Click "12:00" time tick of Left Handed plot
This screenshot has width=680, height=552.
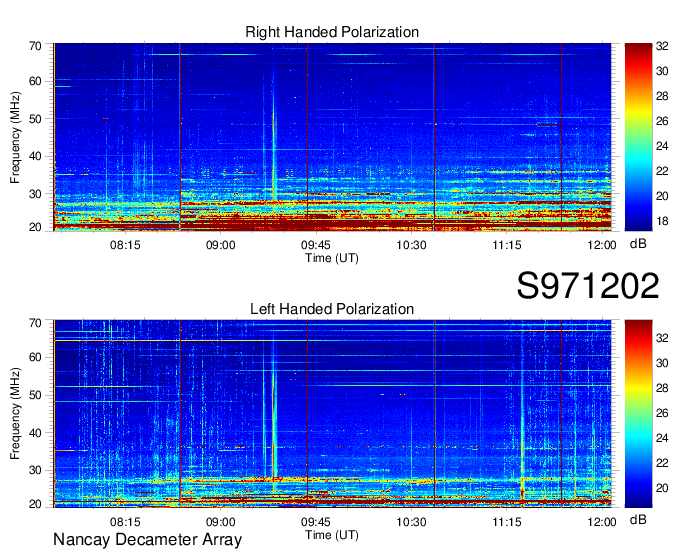pyautogui.click(x=602, y=522)
